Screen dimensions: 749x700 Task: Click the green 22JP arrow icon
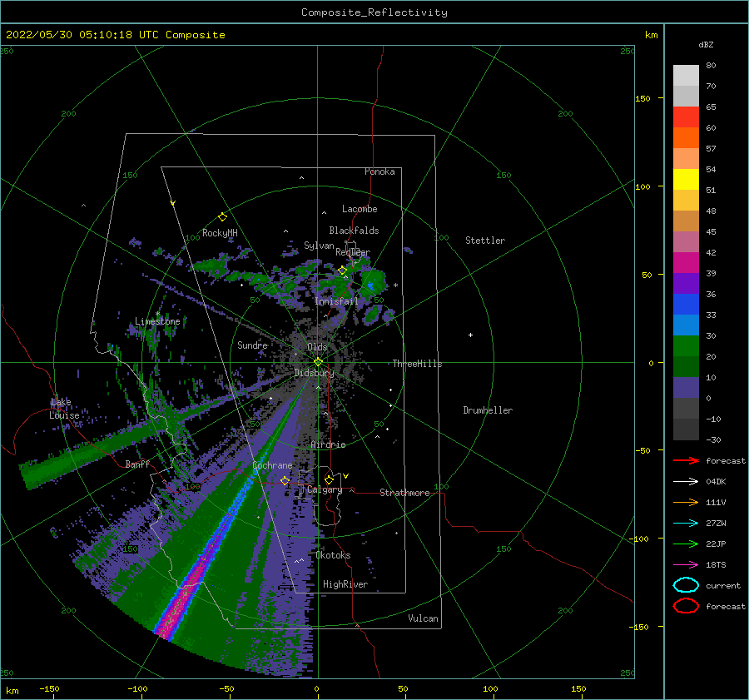pos(686,544)
